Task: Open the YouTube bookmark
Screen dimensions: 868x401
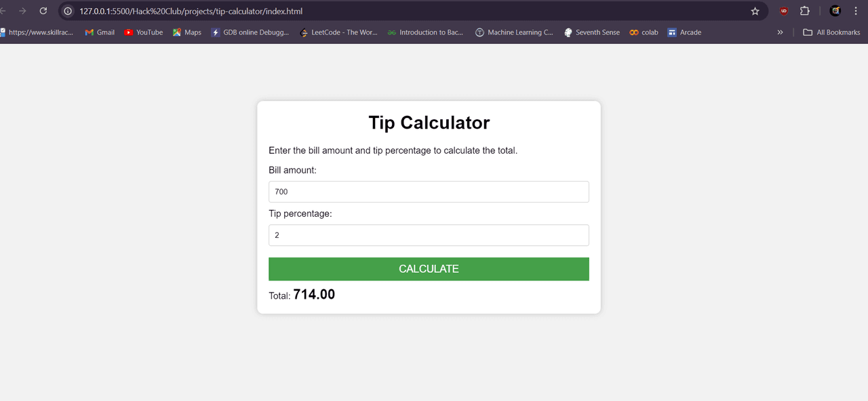Action: (x=144, y=33)
